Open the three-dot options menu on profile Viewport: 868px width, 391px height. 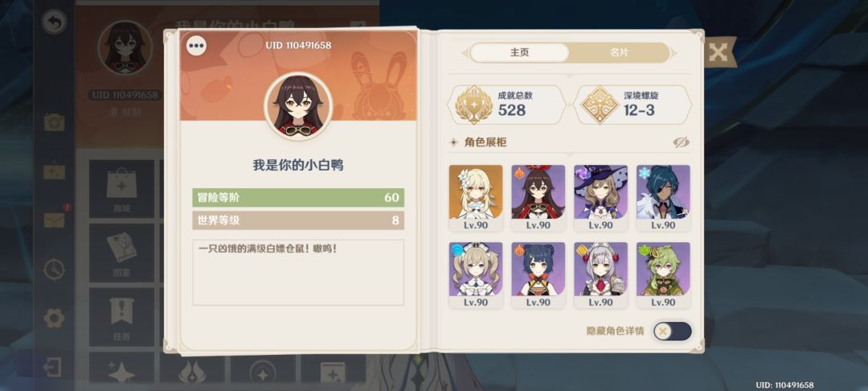coord(197,46)
